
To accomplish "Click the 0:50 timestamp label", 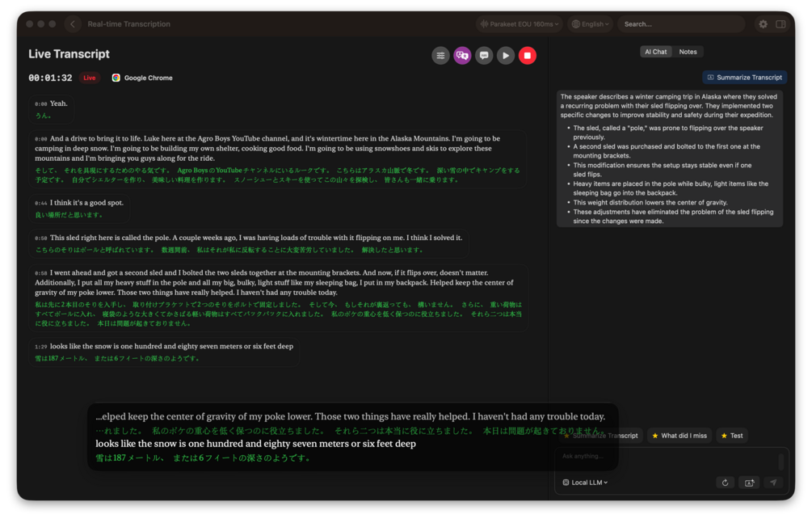I will (x=41, y=238).
